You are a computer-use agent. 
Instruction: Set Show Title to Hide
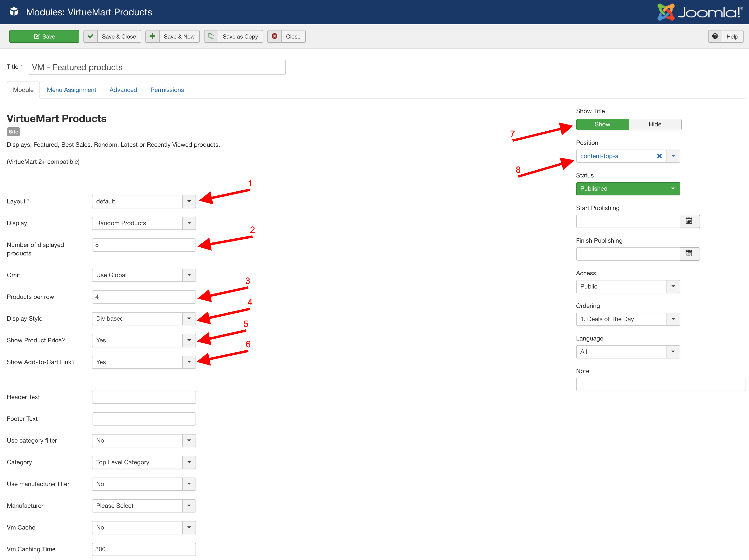(655, 124)
